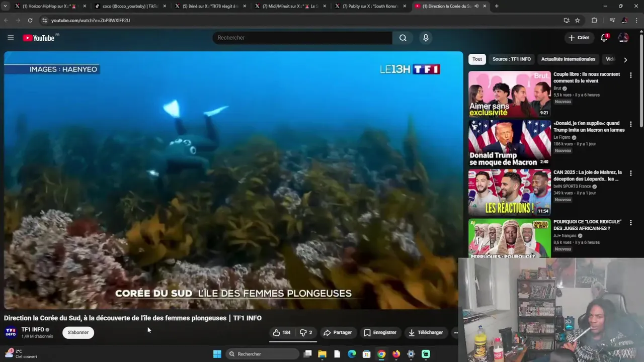Click the magnifier search button on YouTube

coord(403,38)
